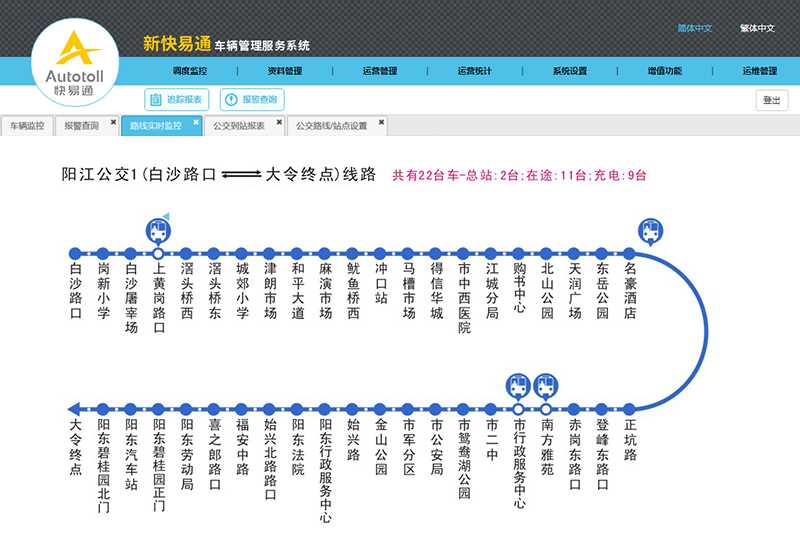This screenshot has height=560, width=800.
Task: Click the 登出 logout button
Action: coord(771,100)
